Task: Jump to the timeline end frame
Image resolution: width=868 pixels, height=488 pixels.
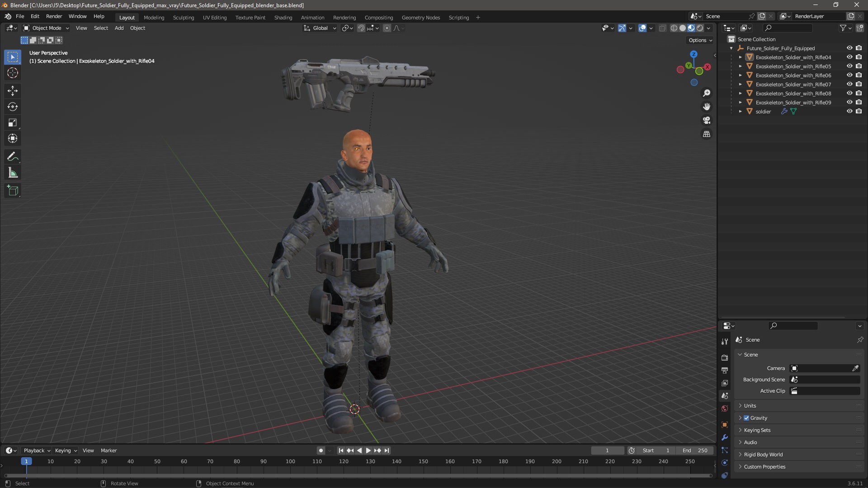Action: point(387,450)
